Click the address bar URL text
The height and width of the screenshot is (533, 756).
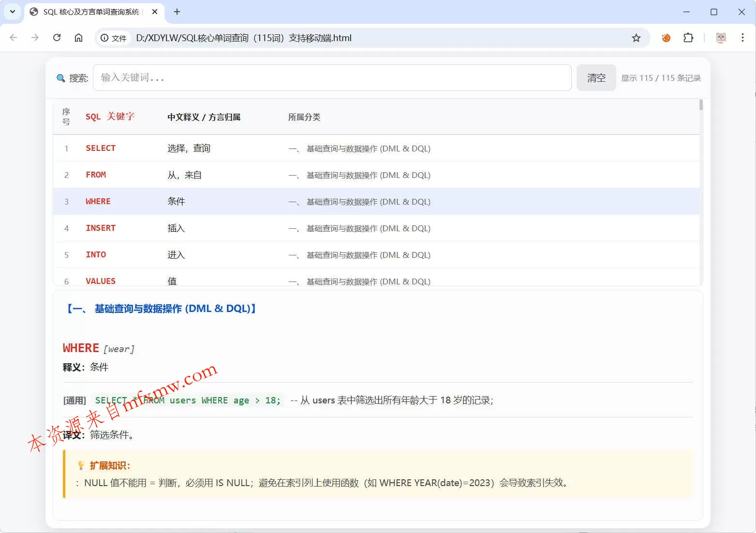pyautogui.click(x=244, y=38)
